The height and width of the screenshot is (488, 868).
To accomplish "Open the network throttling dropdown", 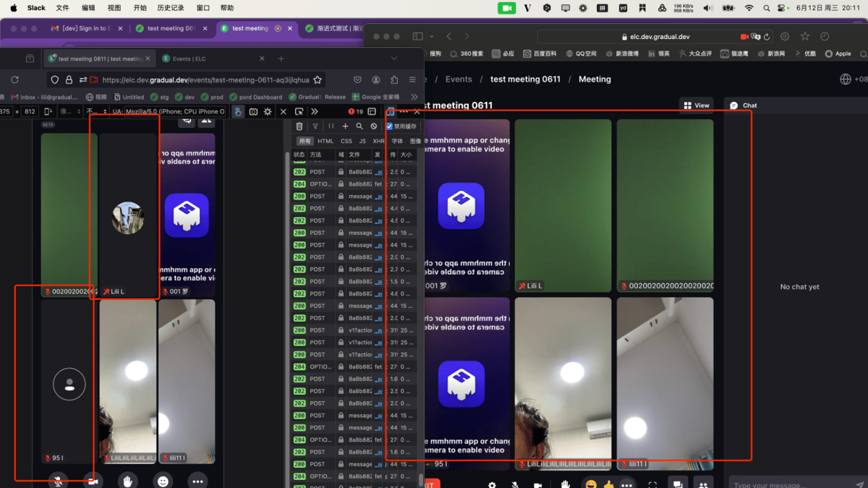I will pos(95,112).
